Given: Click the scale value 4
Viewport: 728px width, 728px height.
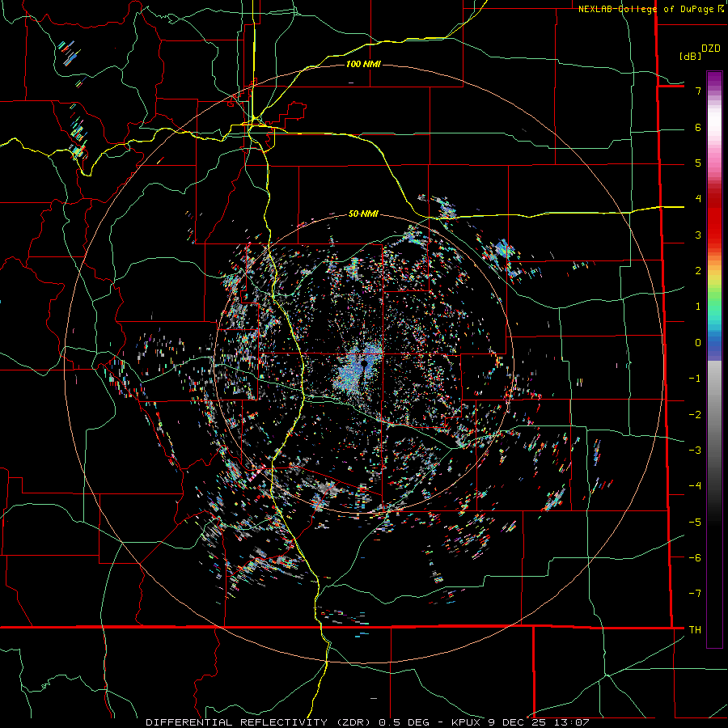Looking at the screenshot, I should (x=698, y=199).
